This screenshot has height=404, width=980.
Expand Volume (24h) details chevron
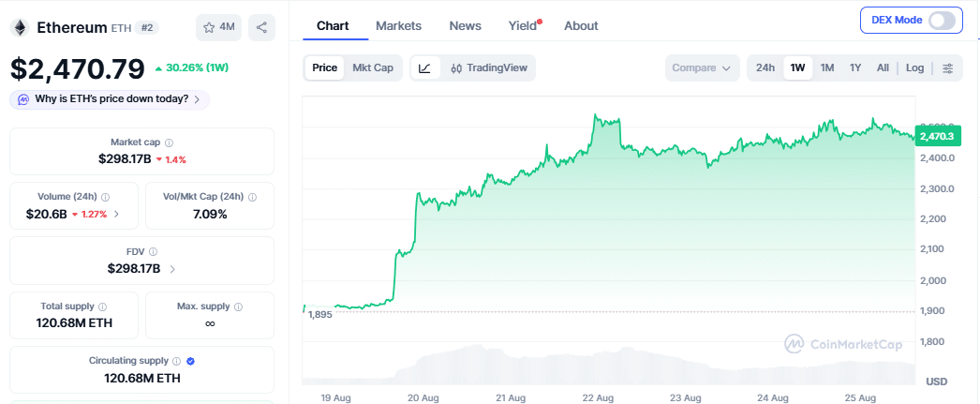[x=116, y=214]
